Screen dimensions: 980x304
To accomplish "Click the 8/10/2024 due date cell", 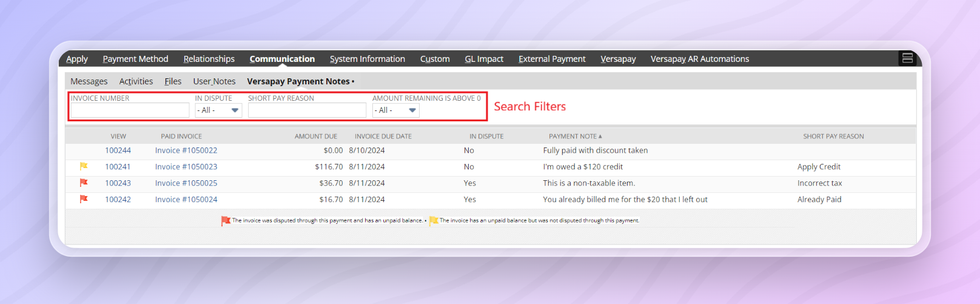I will click(x=367, y=150).
